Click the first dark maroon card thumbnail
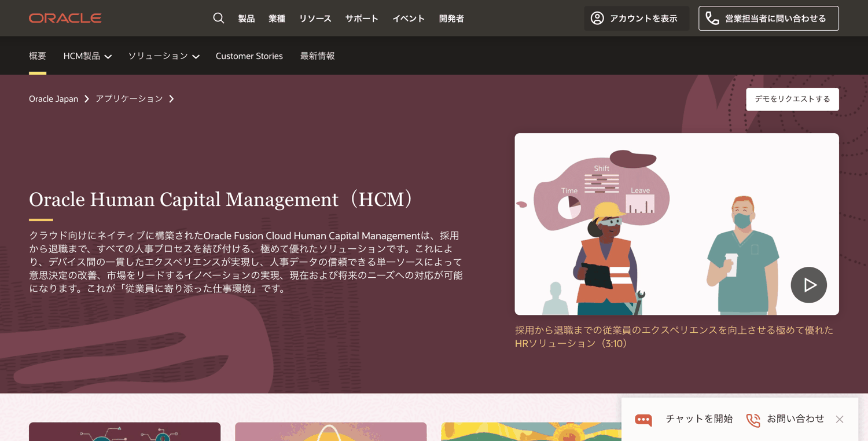 (124, 432)
